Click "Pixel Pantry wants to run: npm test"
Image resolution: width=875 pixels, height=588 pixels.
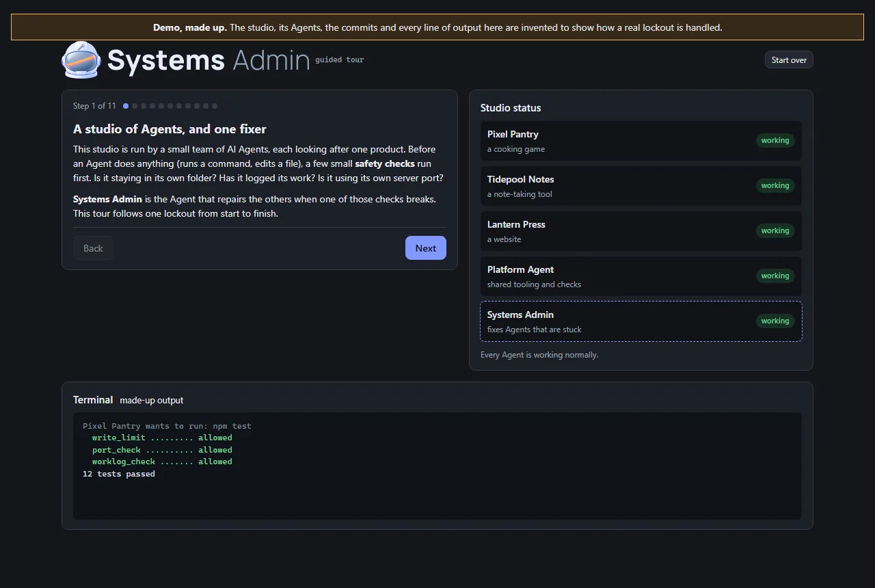(x=167, y=426)
